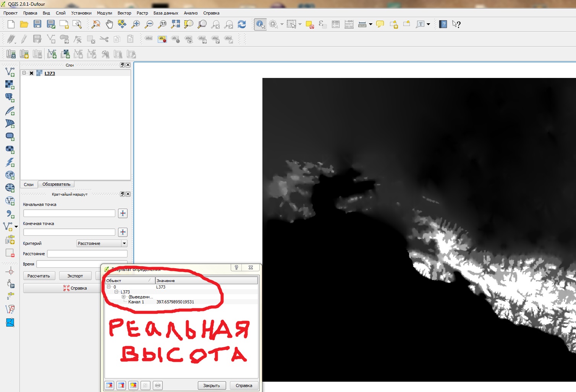
Task: Activate the Identify Features tool
Action: 260,24
